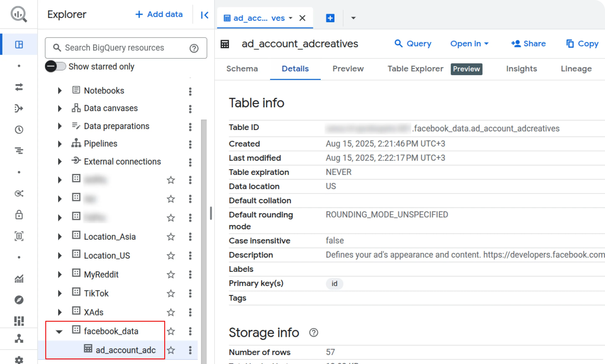The width and height of the screenshot is (605, 364).
Task: Click the Share button
Action: coord(528,44)
